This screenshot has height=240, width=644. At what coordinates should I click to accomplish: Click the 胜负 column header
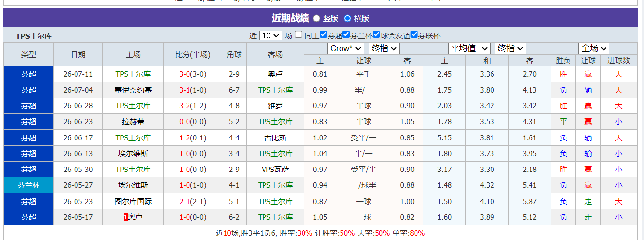[563, 61]
